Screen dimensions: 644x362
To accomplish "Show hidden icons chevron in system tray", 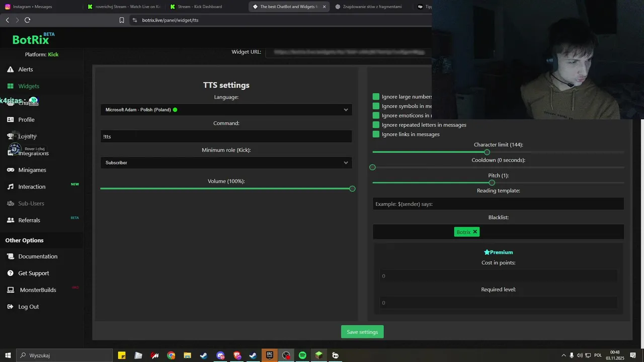I will (x=563, y=355).
